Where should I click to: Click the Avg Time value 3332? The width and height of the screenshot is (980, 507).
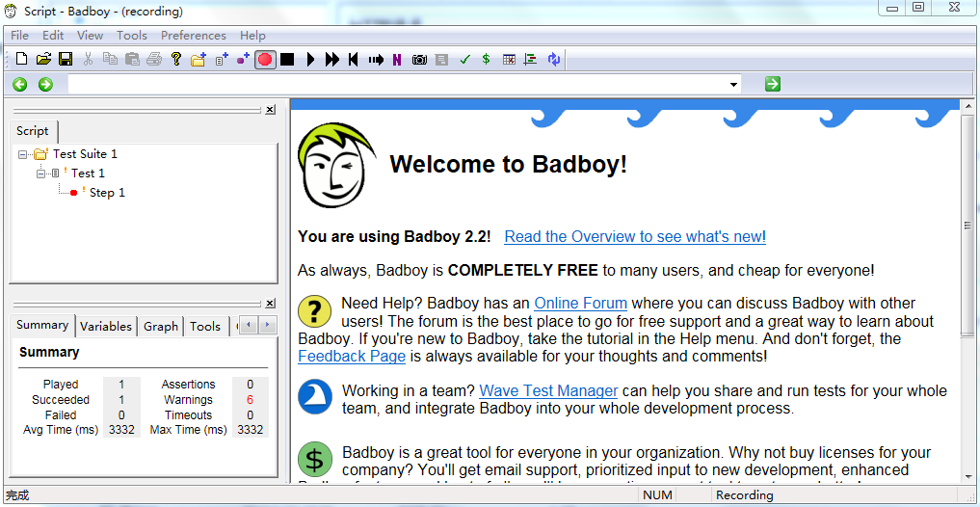pyautogui.click(x=121, y=430)
